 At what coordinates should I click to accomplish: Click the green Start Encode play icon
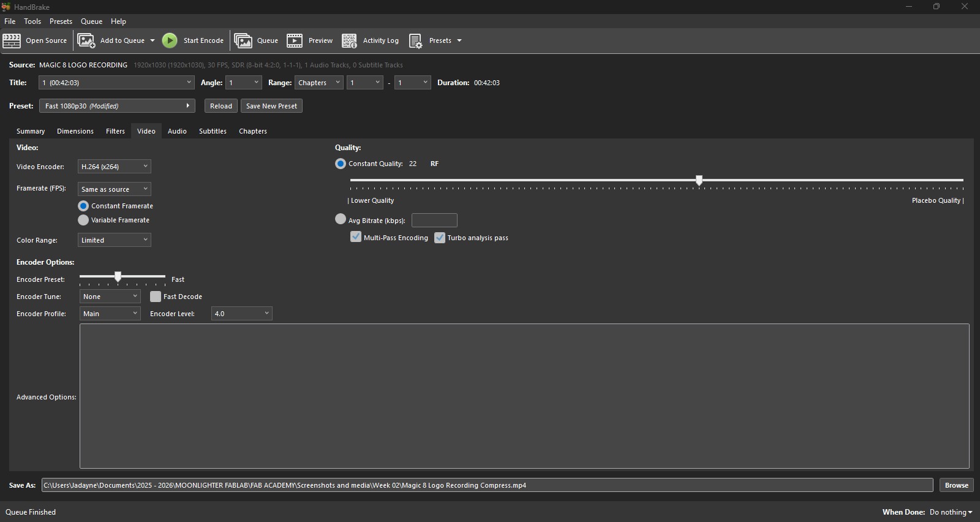click(170, 40)
